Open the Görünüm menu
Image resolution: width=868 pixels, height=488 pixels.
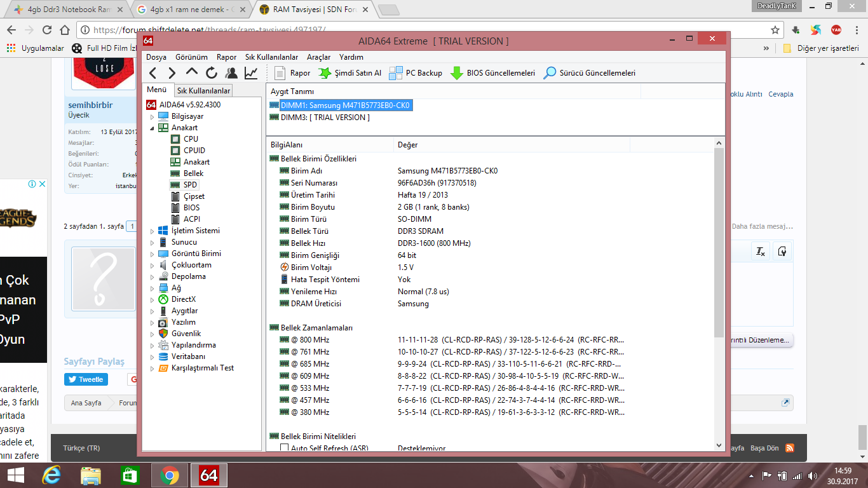(191, 57)
